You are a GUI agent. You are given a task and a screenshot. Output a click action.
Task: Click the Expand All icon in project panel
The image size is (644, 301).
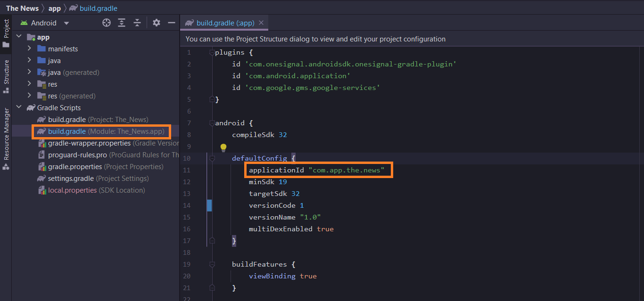(x=122, y=23)
